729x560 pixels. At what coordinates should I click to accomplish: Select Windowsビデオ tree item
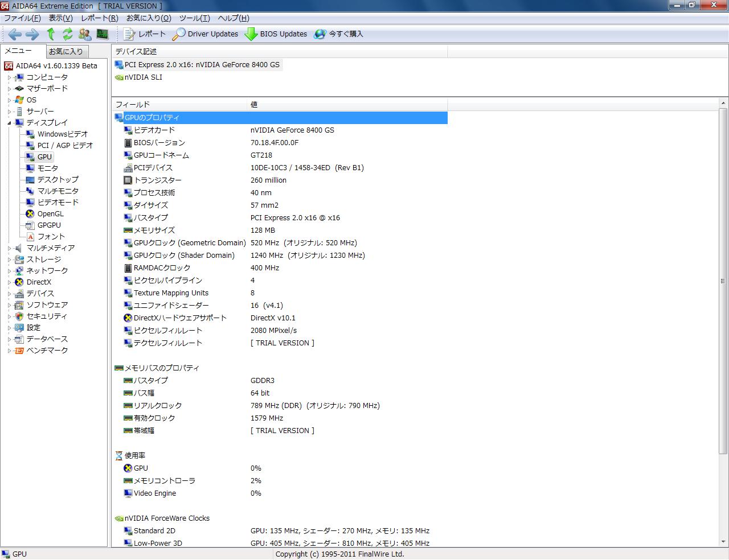tap(63, 134)
